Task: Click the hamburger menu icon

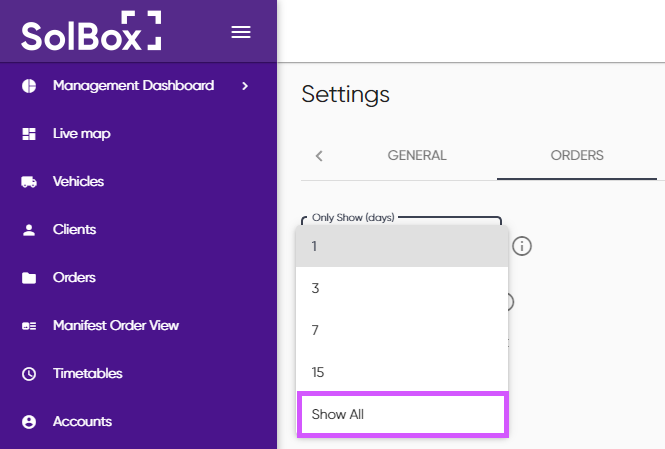Action: click(240, 32)
